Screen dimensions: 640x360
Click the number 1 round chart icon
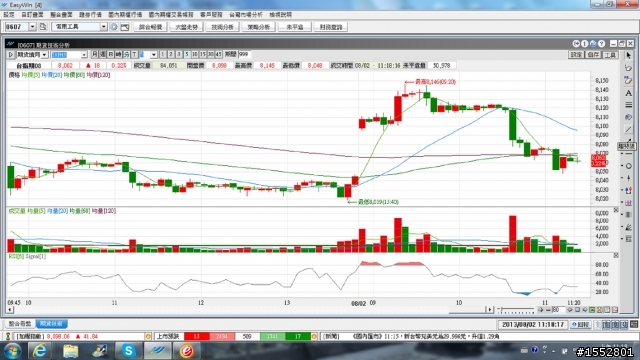tap(584, 44)
